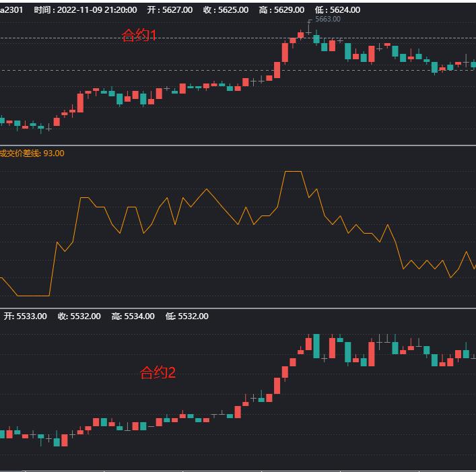The width and height of the screenshot is (476, 472).
Task: Click the 成交价差线 93.00 indicator label
Action: (32, 154)
